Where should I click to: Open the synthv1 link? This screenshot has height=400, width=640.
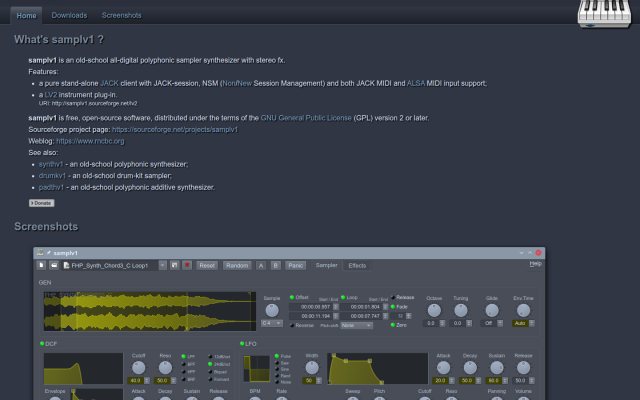51,164
